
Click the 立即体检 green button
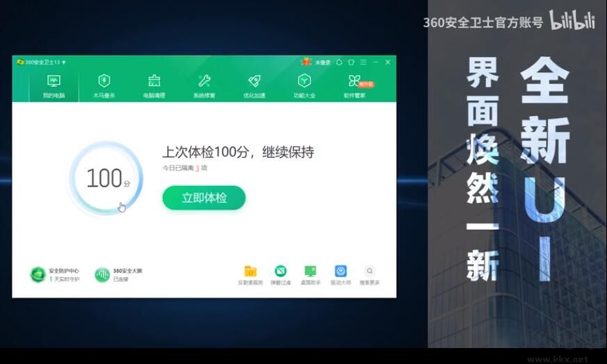(204, 198)
